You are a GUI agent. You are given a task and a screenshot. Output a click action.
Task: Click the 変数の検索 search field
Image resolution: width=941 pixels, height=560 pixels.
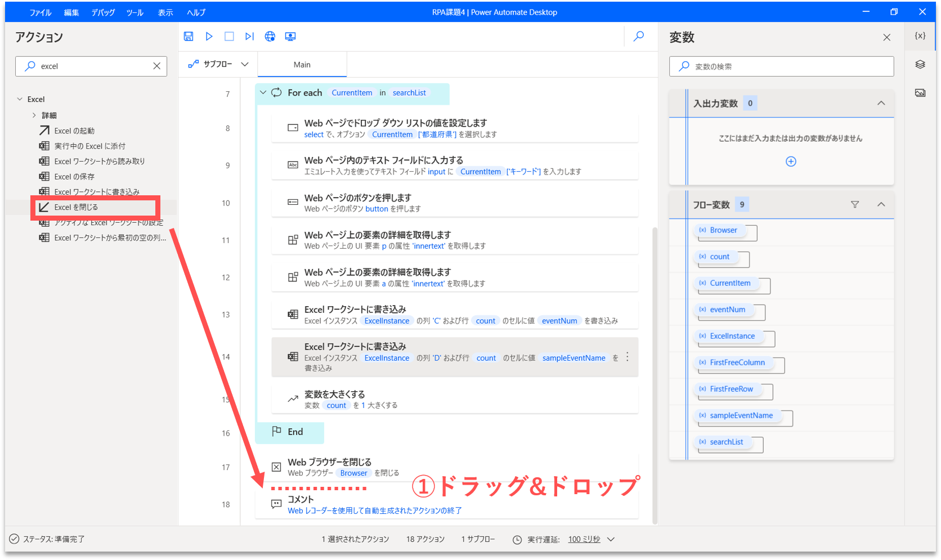point(788,66)
